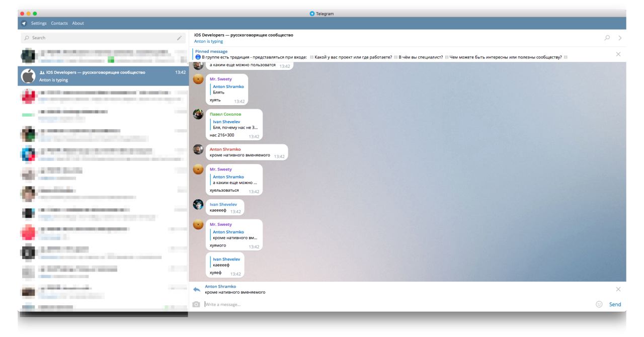The image size is (644, 337).
Task: Open iOS Developers chat title in header
Action: (x=244, y=35)
